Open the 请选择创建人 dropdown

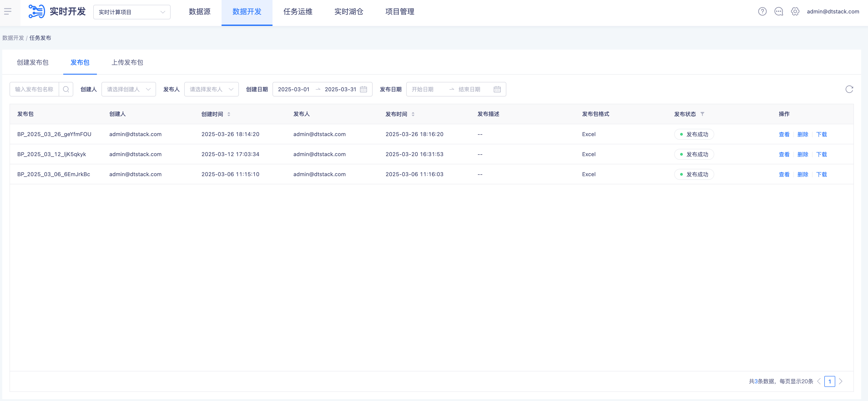point(129,89)
